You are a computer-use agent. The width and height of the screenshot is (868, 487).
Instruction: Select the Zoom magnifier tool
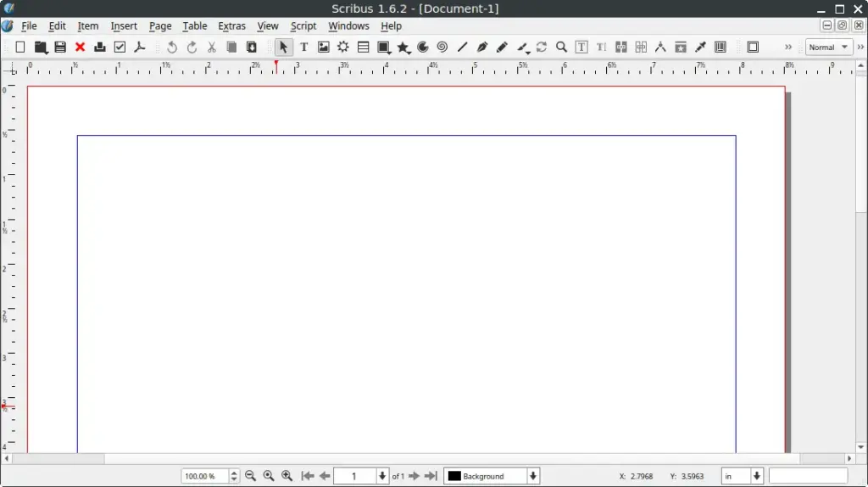561,48
